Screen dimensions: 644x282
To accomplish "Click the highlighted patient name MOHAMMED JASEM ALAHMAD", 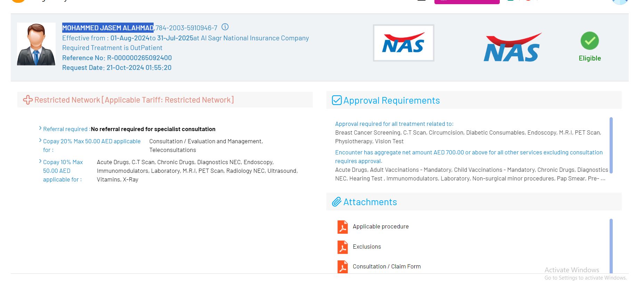I will 108,28.
